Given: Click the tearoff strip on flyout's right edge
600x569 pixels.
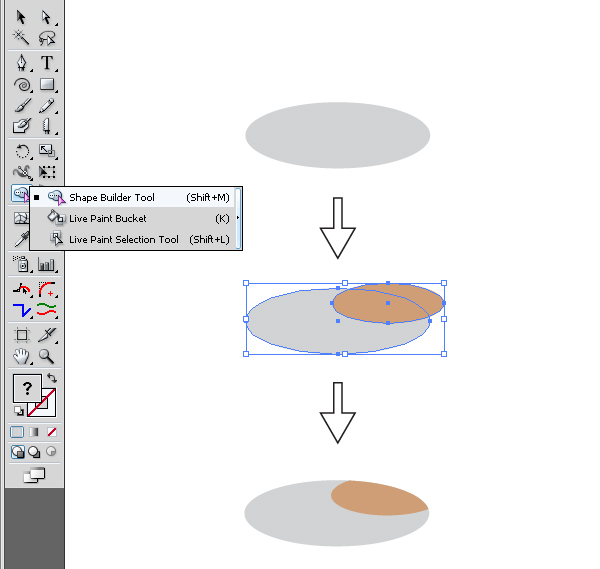Looking at the screenshot, I should pos(238,218).
